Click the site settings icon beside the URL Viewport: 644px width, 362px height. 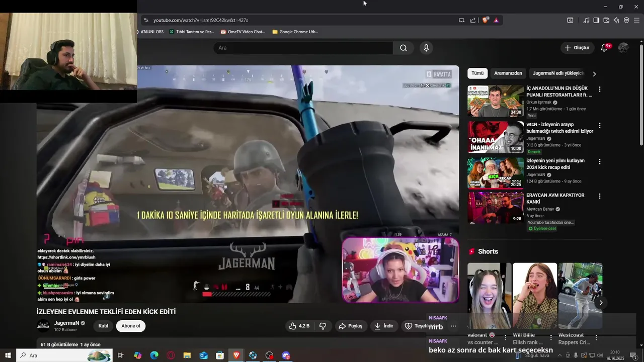(146, 20)
